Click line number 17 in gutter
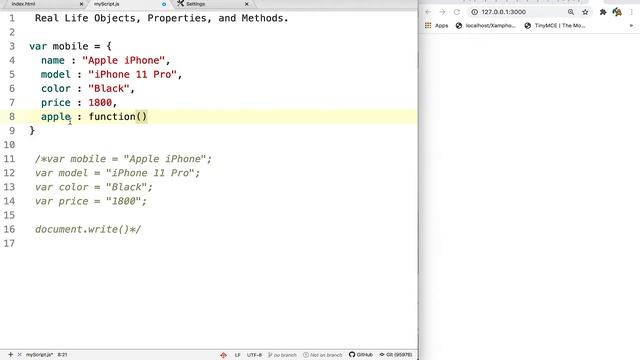The height and width of the screenshot is (360, 640). click(9, 243)
